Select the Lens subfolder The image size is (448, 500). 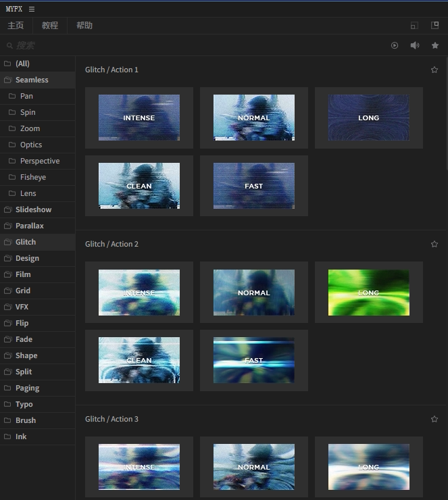point(38,193)
